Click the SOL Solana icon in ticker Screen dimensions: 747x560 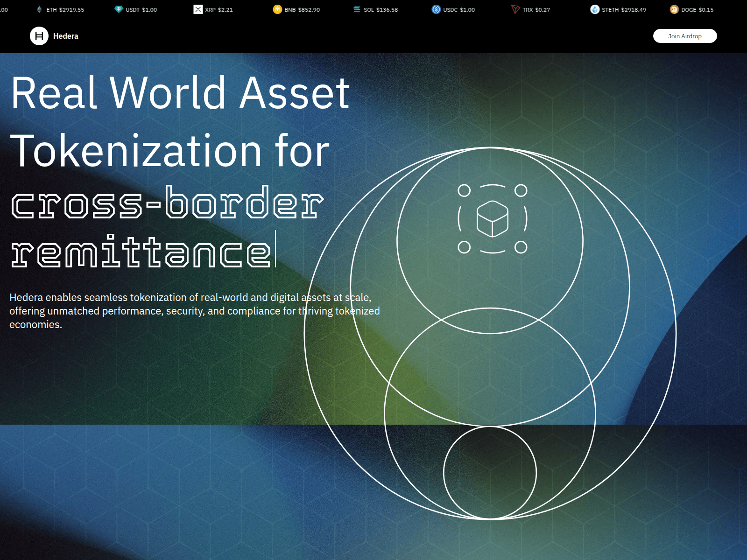(357, 9)
